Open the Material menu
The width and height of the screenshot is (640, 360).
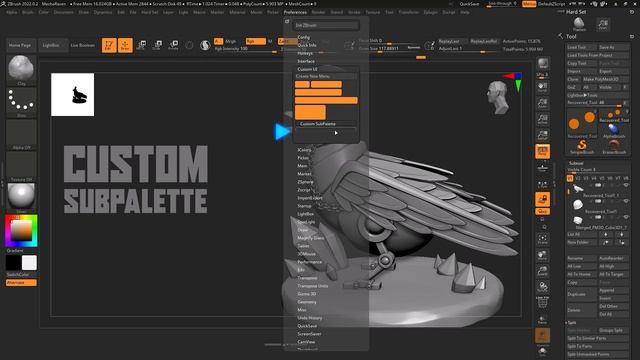(x=237, y=12)
